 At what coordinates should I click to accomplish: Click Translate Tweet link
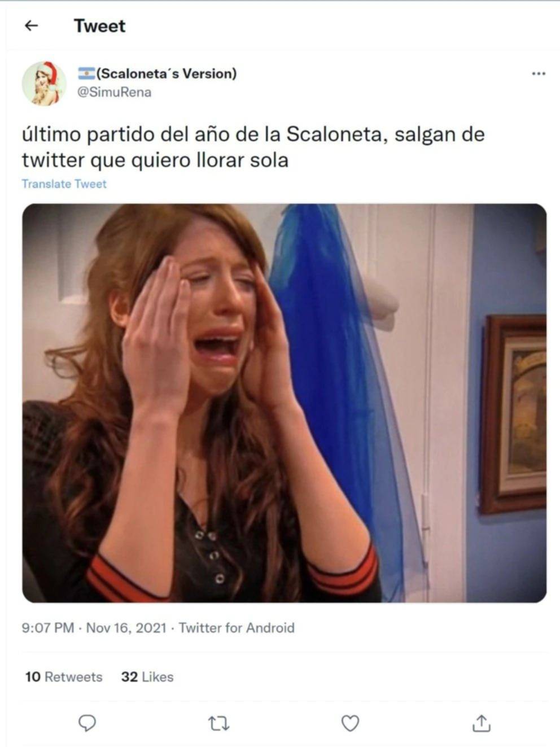tap(64, 184)
